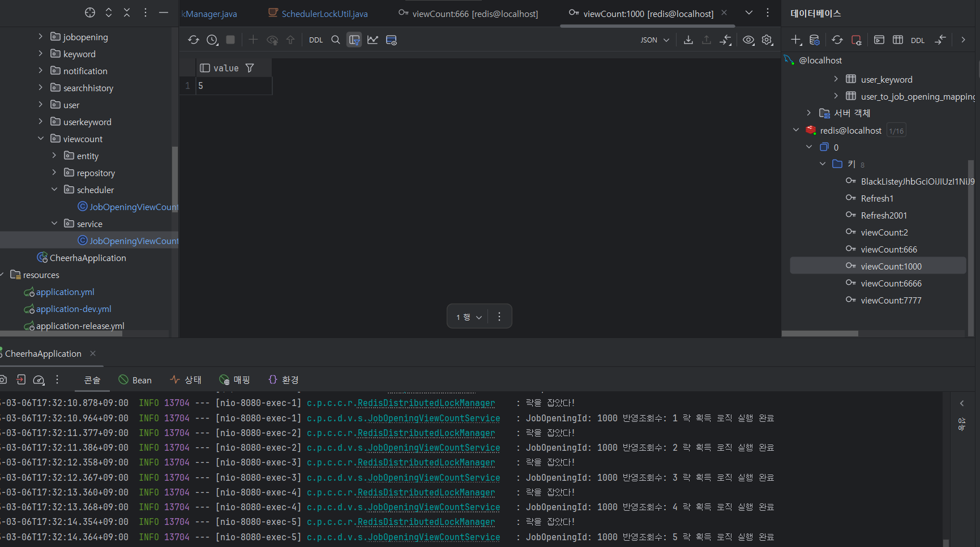Screen dimensions: 980x547
Task: Expand the user_keyword table
Action: click(x=836, y=79)
